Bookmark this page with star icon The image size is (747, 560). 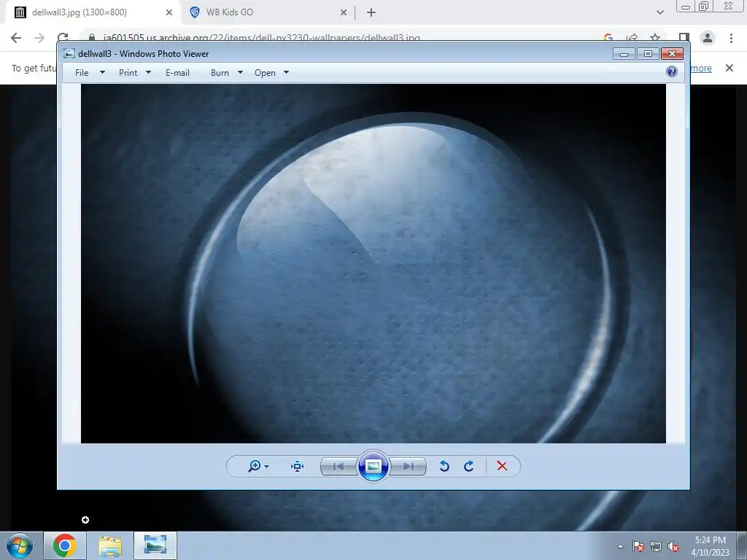655,37
